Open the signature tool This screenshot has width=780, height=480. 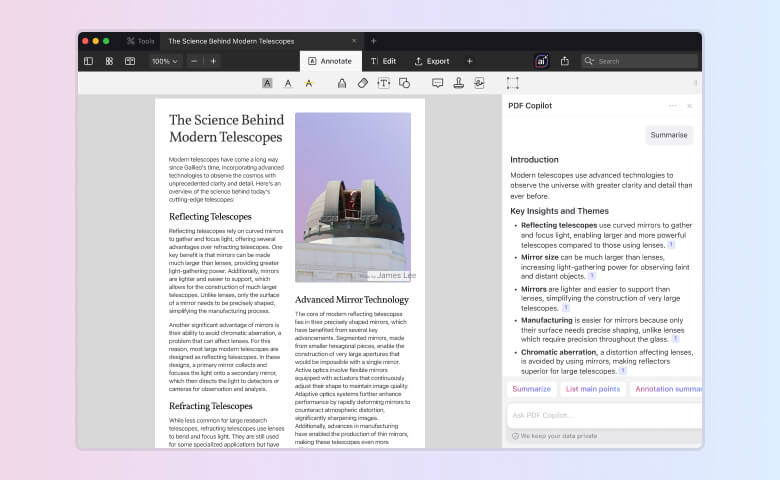(479, 83)
